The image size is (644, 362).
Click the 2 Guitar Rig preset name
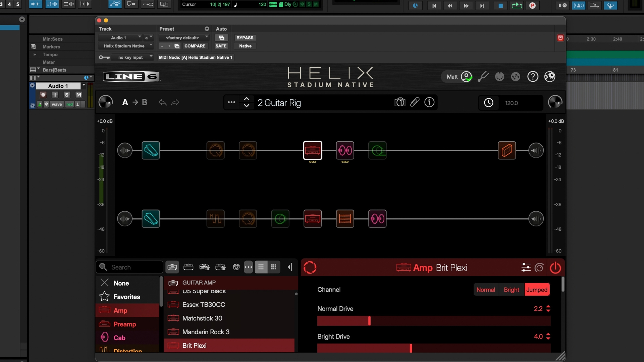pyautogui.click(x=279, y=103)
